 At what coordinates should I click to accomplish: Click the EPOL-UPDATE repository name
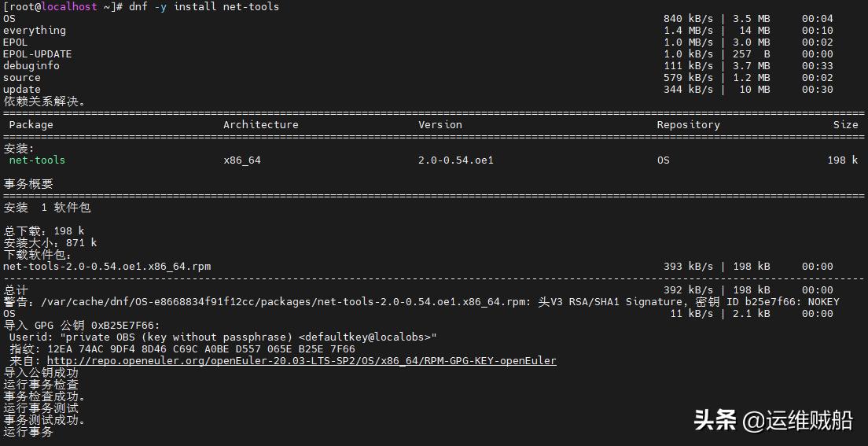[37, 53]
